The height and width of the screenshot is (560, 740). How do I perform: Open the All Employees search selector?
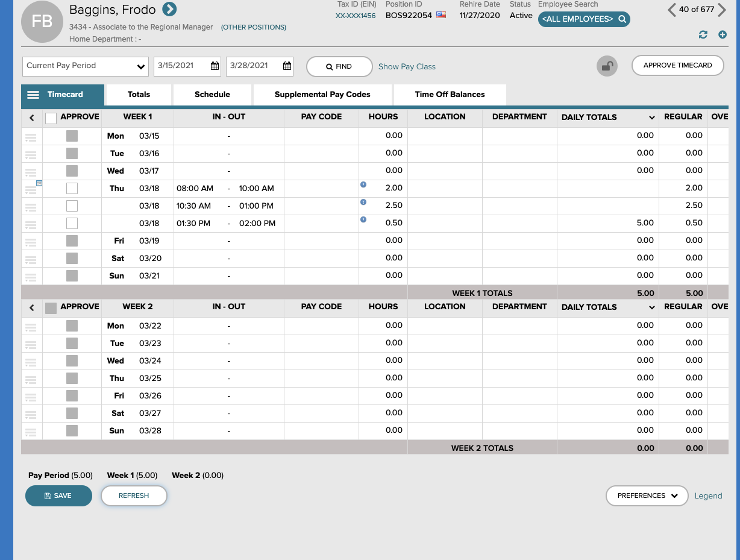[584, 19]
